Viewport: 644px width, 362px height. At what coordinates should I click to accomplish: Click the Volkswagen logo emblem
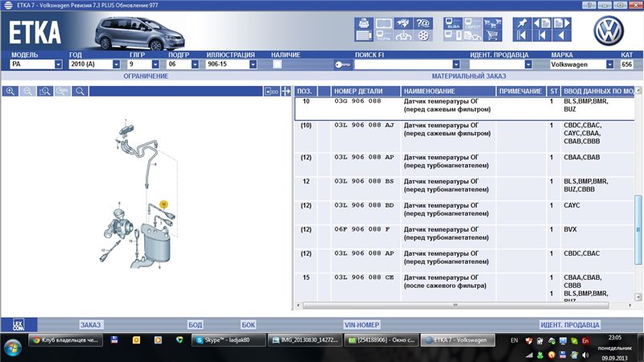click(x=609, y=31)
